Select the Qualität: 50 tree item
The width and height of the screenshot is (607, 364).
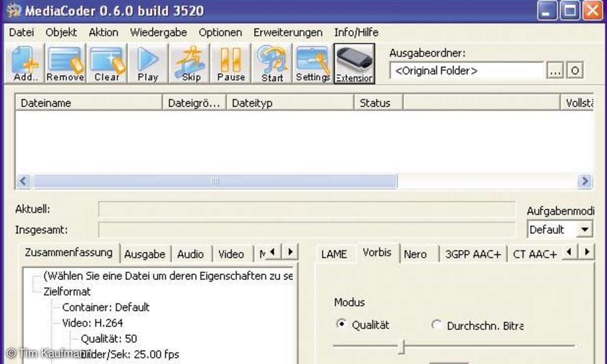pos(109,339)
